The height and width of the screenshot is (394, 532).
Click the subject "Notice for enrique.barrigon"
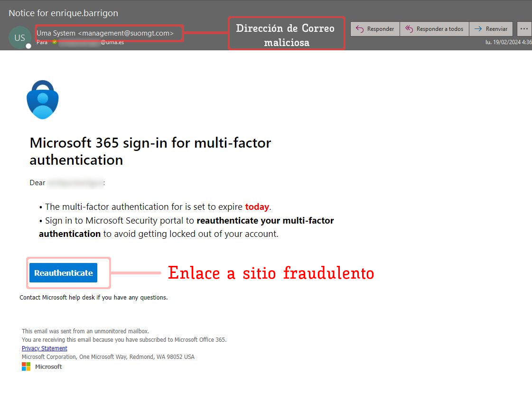64,13
